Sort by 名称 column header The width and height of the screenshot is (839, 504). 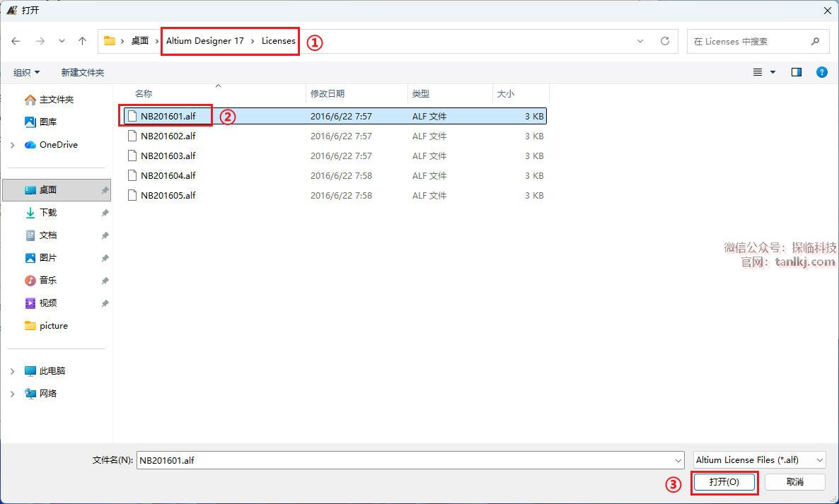click(x=144, y=93)
